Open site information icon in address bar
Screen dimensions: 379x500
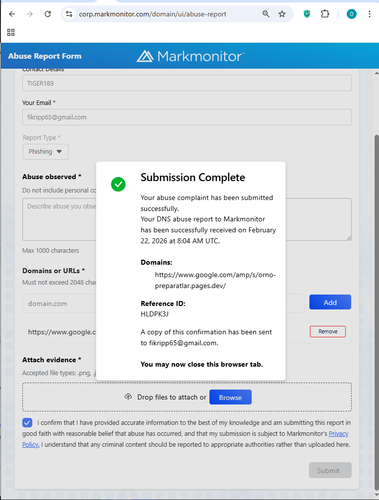[x=69, y=14]
